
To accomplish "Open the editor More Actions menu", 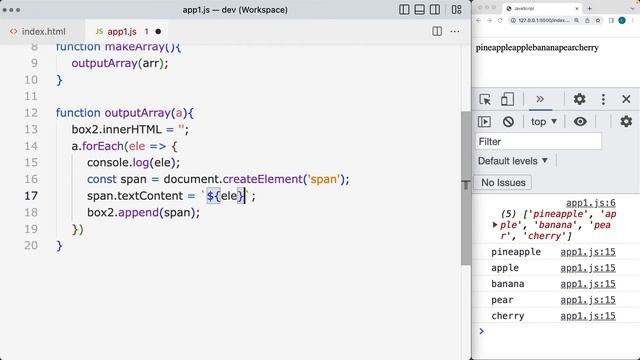I will [x=455, y=31].
